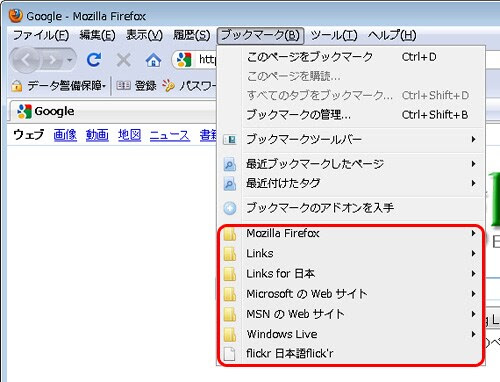Click the 登録 toolbar button

pos(136,86)
